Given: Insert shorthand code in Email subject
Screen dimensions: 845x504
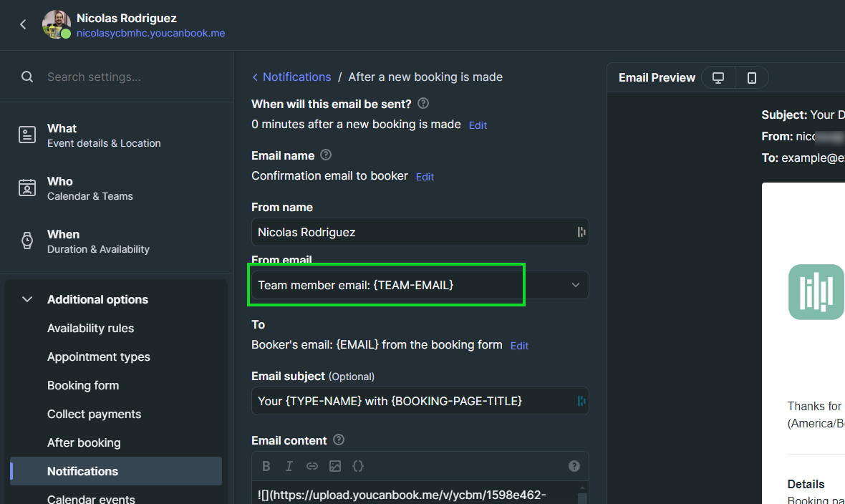Looking at the screenshot, I should pos(581,401).
